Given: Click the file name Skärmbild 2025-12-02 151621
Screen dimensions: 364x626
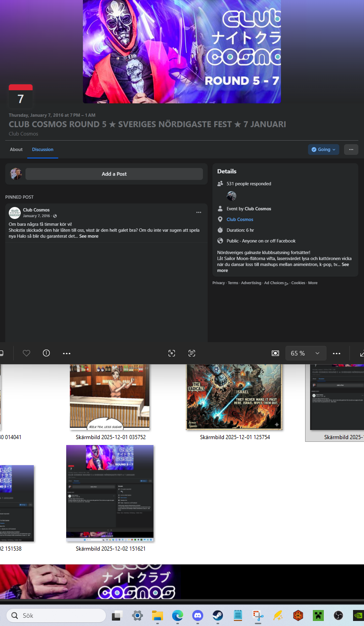Looking at the screenshot, I should click(111, 549).
